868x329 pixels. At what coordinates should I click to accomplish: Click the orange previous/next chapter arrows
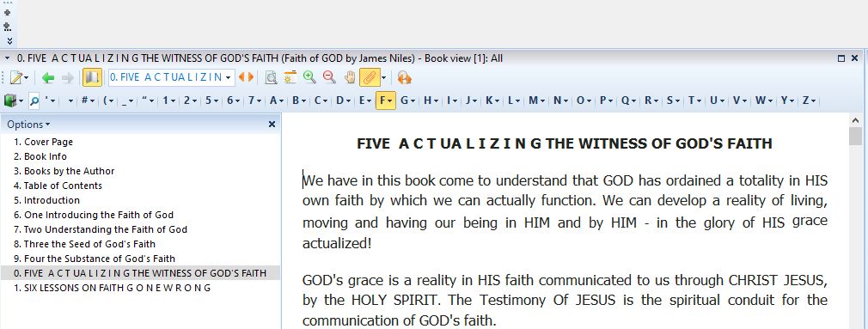[x=246, y=77]
